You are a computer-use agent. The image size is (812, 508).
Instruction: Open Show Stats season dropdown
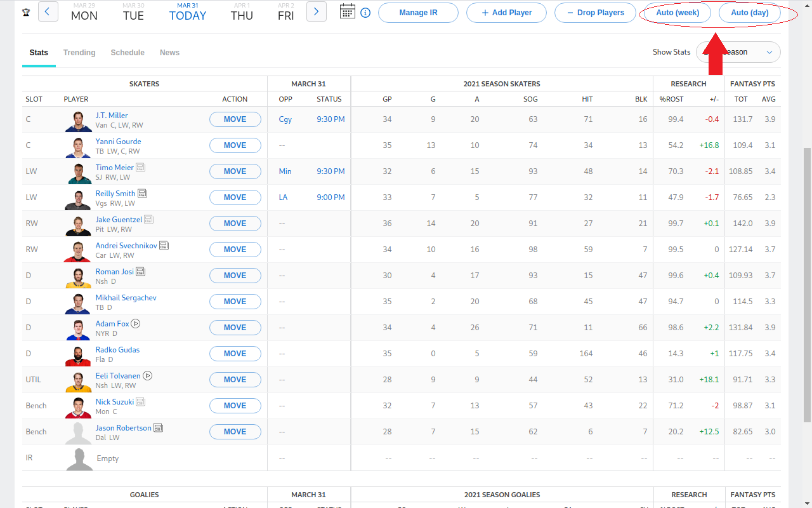(x=738, y=52)
